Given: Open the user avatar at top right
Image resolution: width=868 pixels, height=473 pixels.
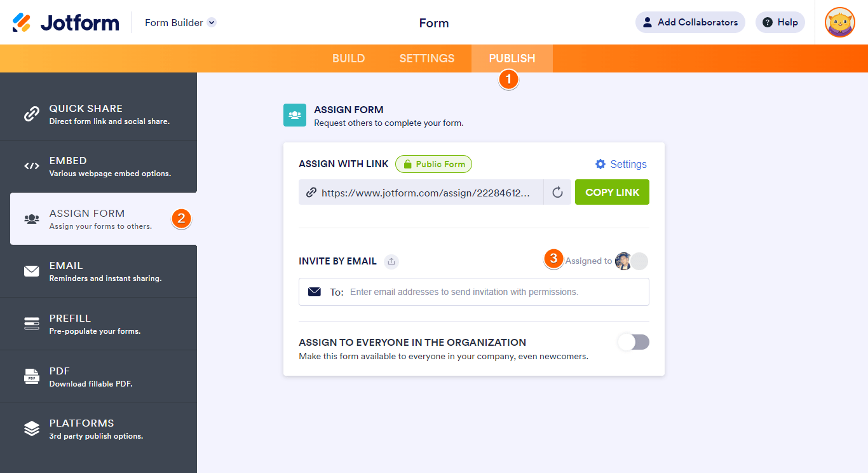Looking at the screenshot, I should coord(839,22).
